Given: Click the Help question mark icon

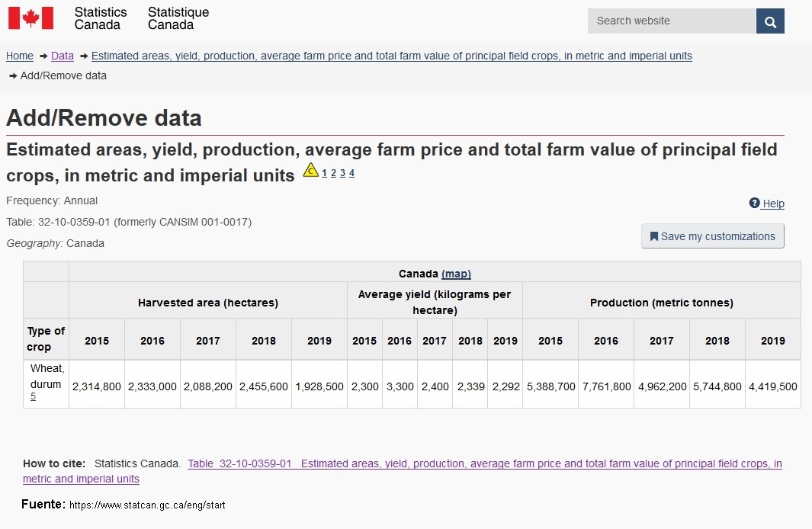Looking at the screenshot, I should (x=754, y=204).
